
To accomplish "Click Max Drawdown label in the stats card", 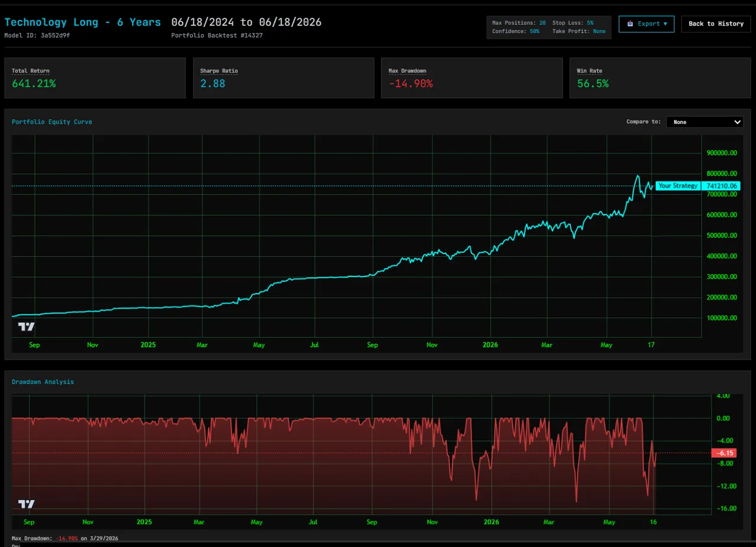I will pyautogui.click(x=408, y=71).
